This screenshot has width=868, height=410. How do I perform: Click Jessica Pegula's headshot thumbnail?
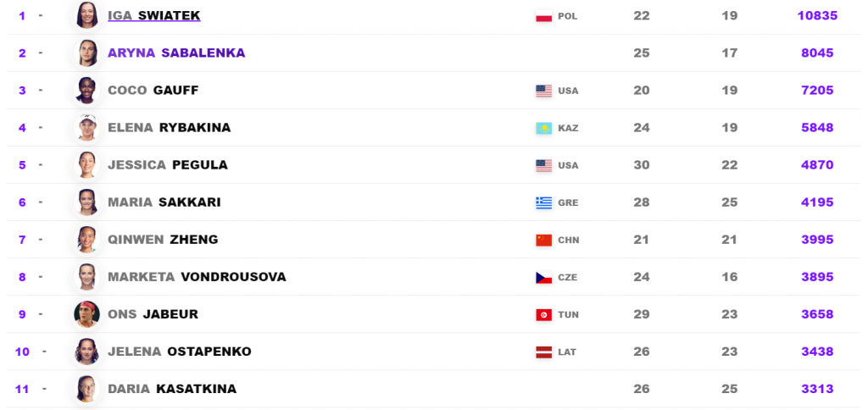[x=87, y=164]
